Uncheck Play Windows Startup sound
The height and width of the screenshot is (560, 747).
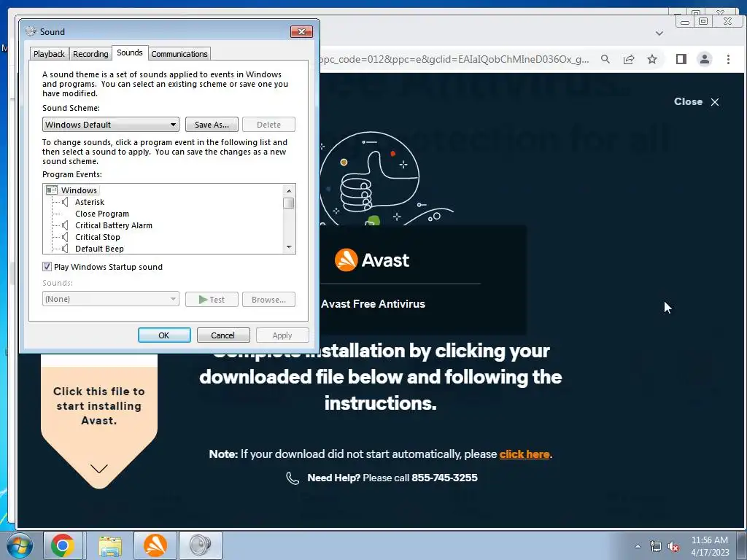click(47, 267)
